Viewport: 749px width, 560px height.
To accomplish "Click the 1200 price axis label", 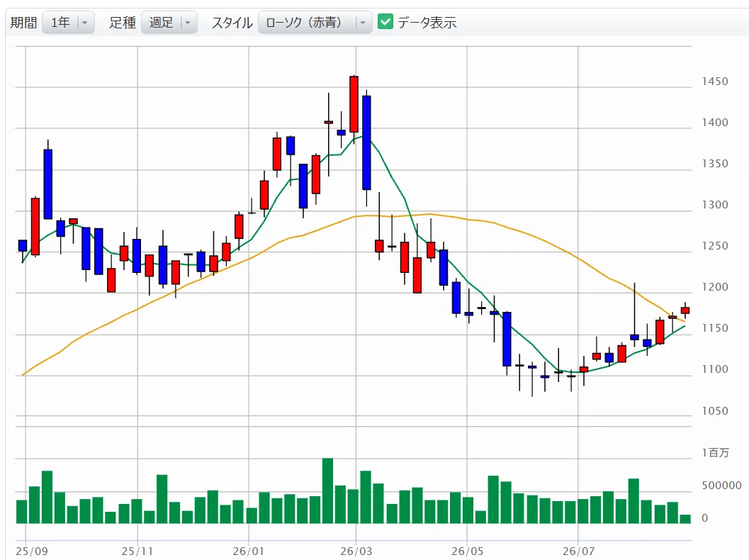I will coord(714,287).
